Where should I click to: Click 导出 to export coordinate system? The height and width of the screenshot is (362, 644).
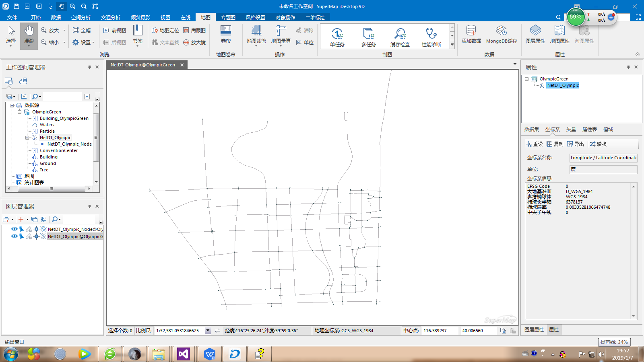[576, 144]
